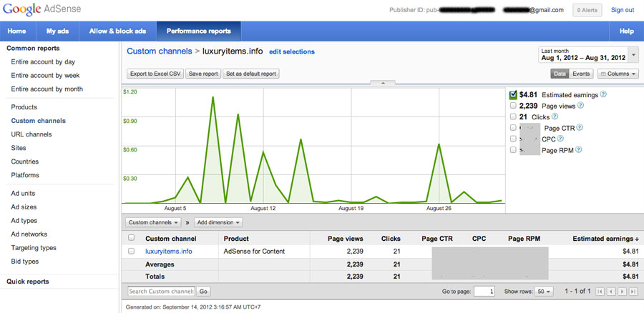Go to previous page of results
Viewport: 644px width, 313px height.
pyautogui.click(x=611, y=292)
